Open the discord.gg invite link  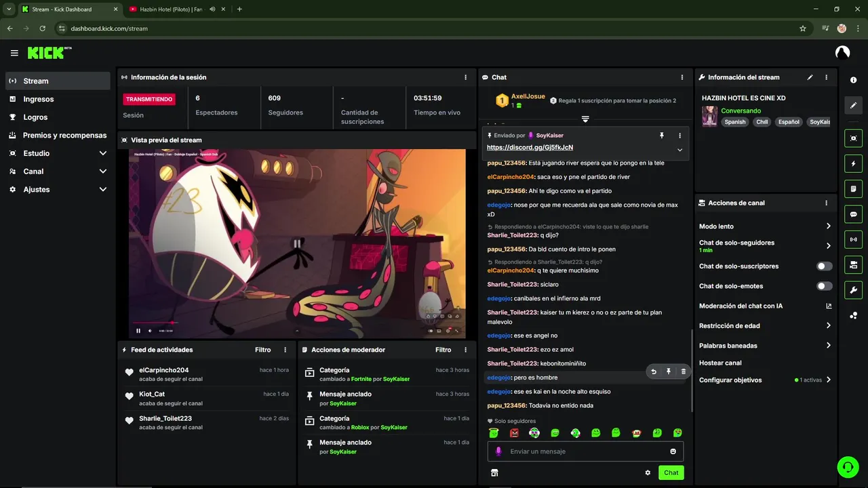(530, 148)
